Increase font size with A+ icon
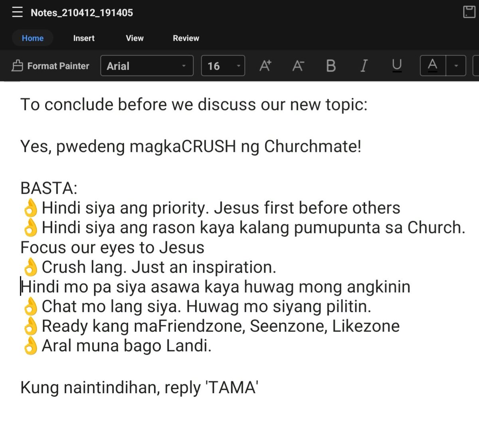479x448 pixels. [265, 65]
